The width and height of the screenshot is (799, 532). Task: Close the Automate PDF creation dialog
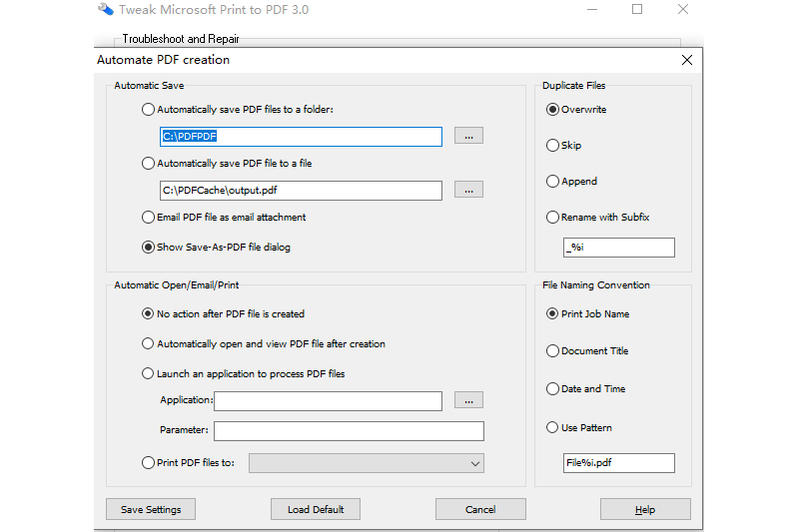(687, 60)
